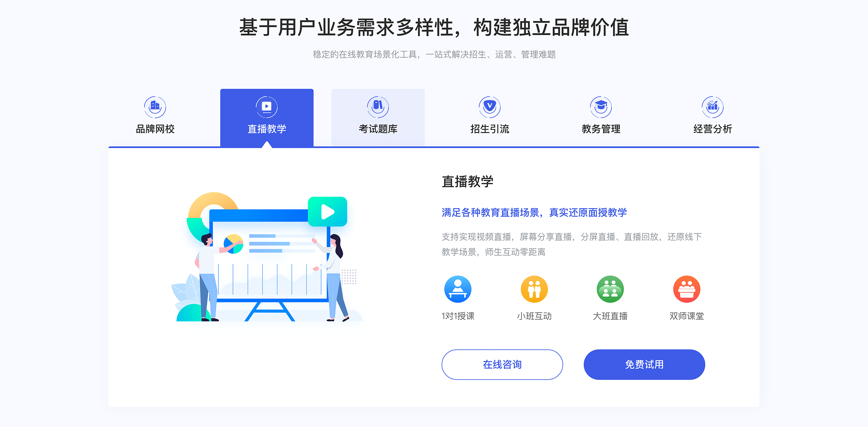Switch to 直播教学 tab
This screenshot has height=427, width=868.
tap(267, 116)
